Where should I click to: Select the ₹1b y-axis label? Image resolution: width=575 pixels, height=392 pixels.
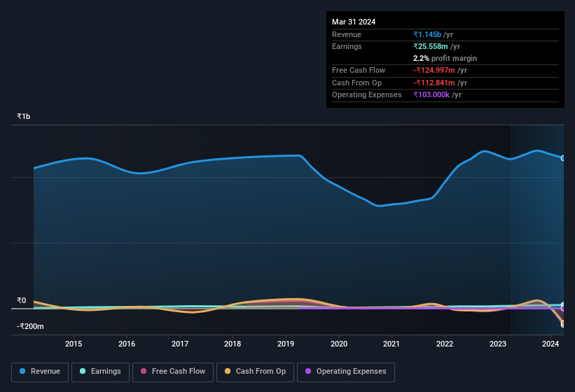tap(24, 116)
